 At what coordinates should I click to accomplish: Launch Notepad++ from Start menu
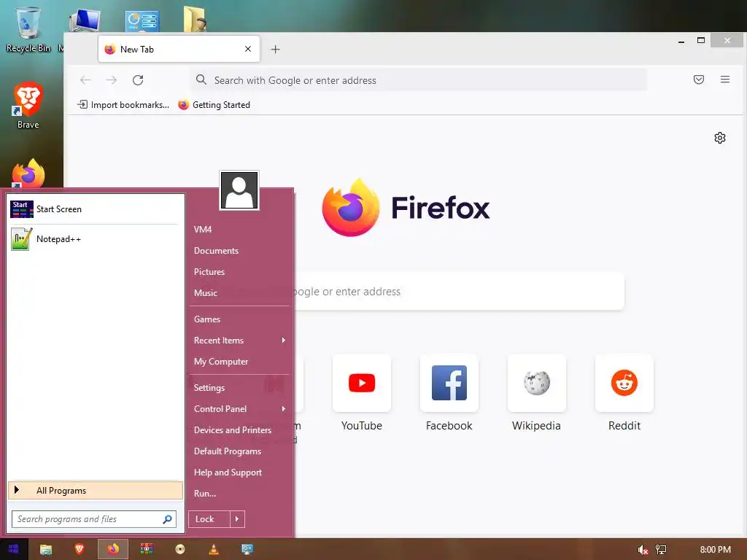click(96, 239)
